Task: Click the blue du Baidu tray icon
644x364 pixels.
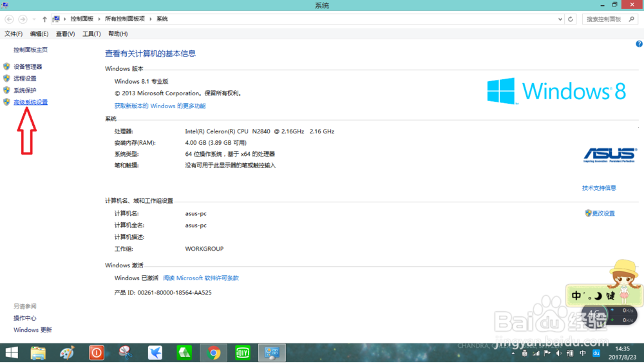Action: (596, 353)
